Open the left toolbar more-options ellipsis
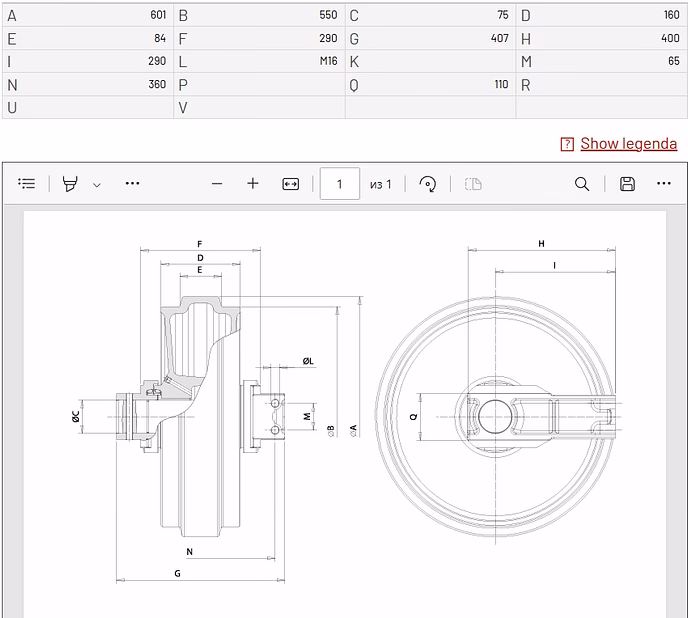The height and width of the screenshot is (618, 688). [133, 183]
